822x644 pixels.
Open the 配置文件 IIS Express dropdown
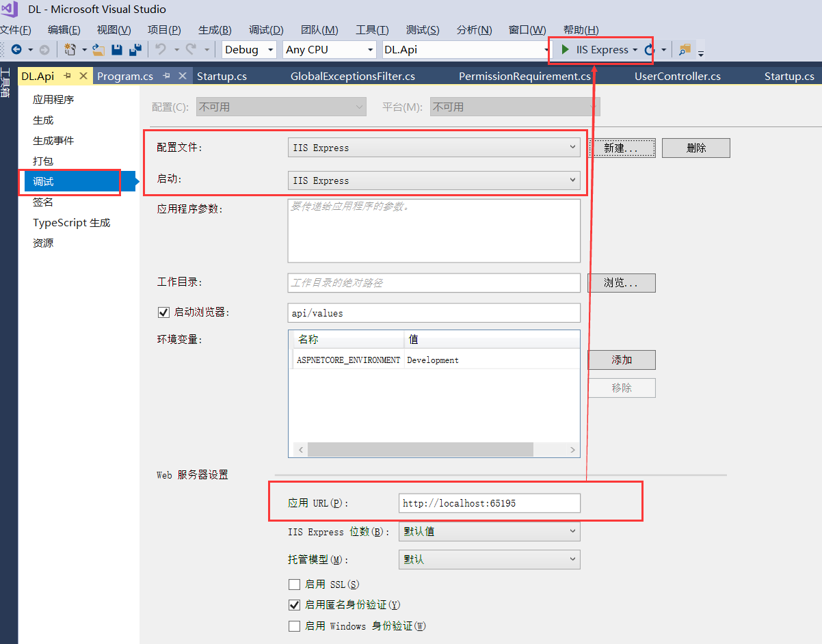[x=434, y=148]
